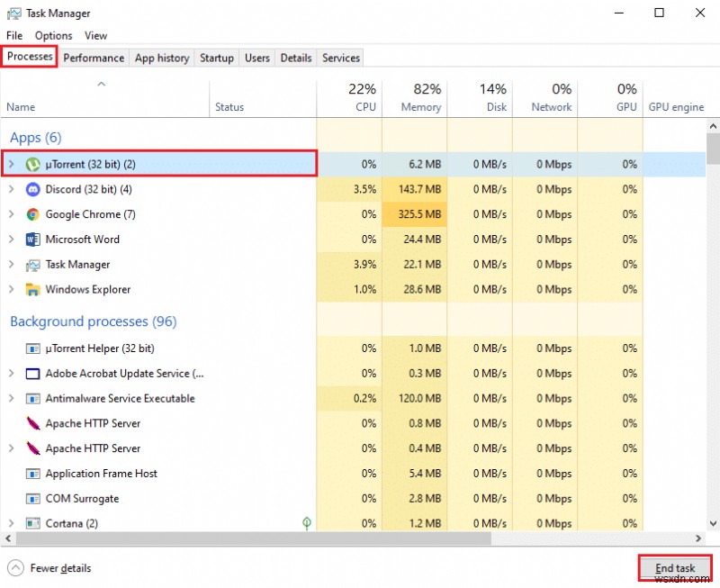Click the Cortana process icon
Image resolution: width=720 pixels, height=588 pixels.
[32, 523]
